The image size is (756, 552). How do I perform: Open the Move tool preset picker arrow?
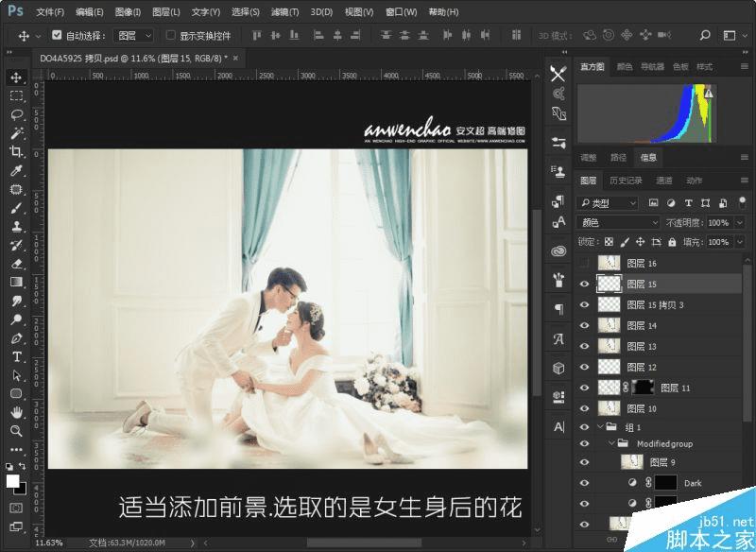(38, 36)
